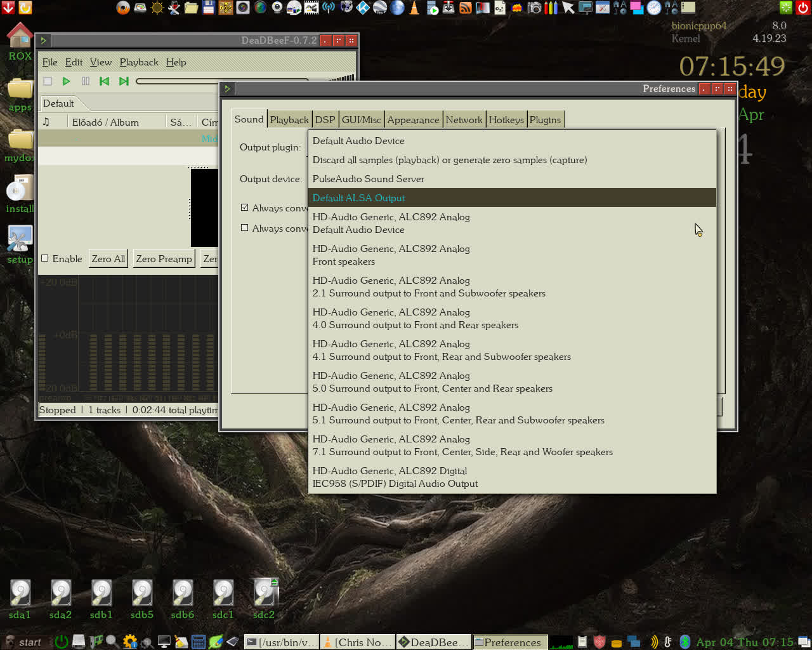Open the Help menu in DeaDBeeF
Viewport: 812px width, 650px height.
(x=176, y=62)
